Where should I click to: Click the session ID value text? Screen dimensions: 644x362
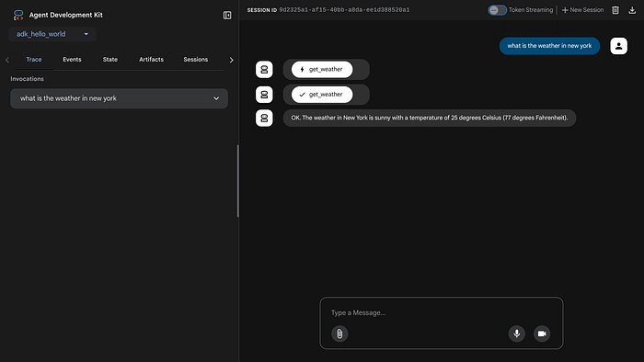point(344,10)
